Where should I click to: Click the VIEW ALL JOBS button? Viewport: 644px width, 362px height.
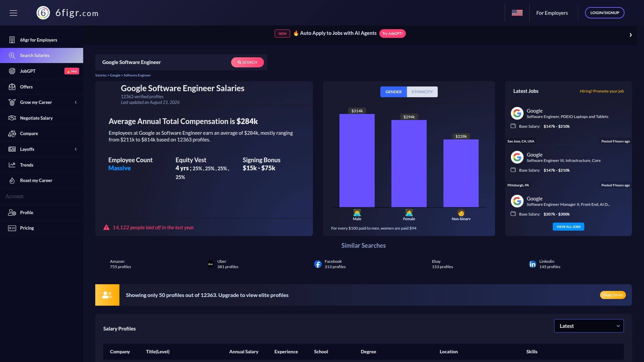(568, 227)
